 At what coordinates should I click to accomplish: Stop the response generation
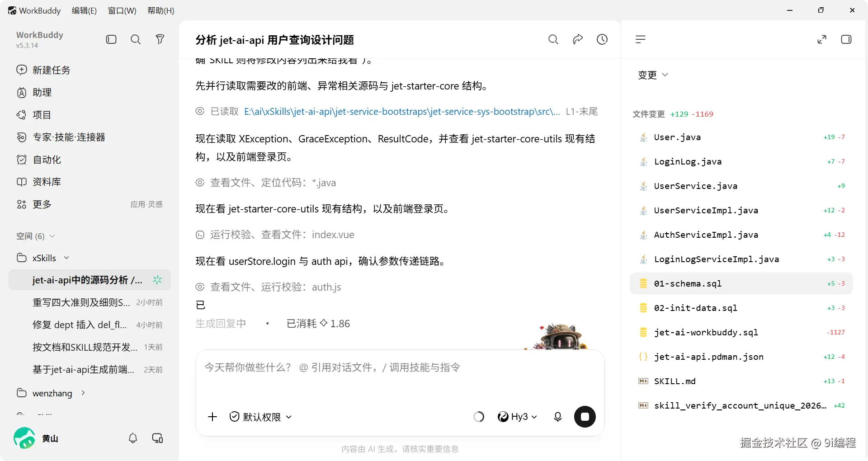point(585,417)
